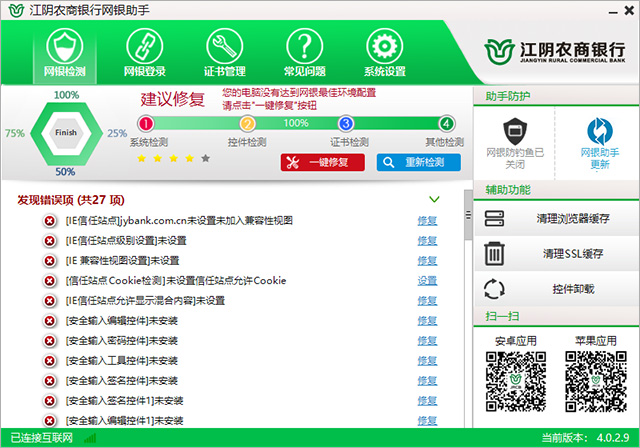The height and width of the screenshot is (448, 640).
Task: Click the 一键修复 red button
Action: (x=322, y=162)
